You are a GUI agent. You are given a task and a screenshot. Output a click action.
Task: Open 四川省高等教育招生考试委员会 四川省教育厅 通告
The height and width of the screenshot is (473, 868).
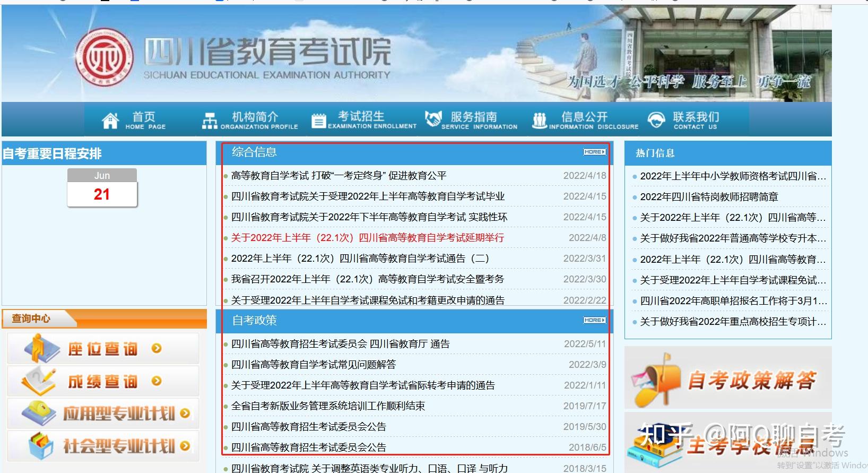coord(340,344)
